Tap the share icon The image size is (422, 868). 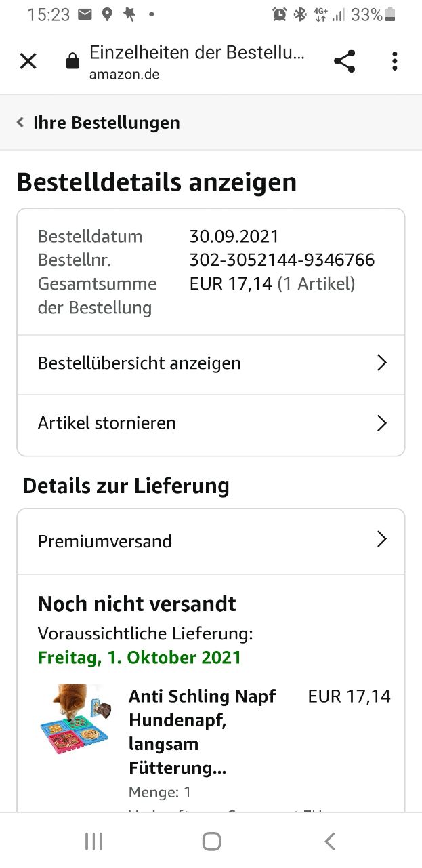pos(345,62)
